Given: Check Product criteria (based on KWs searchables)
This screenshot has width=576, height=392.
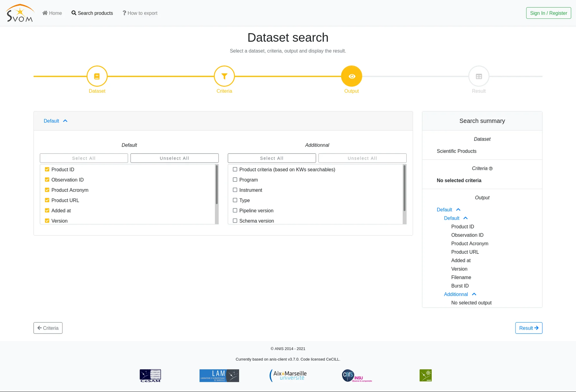Looking at the screenshot, I should 235,169.
